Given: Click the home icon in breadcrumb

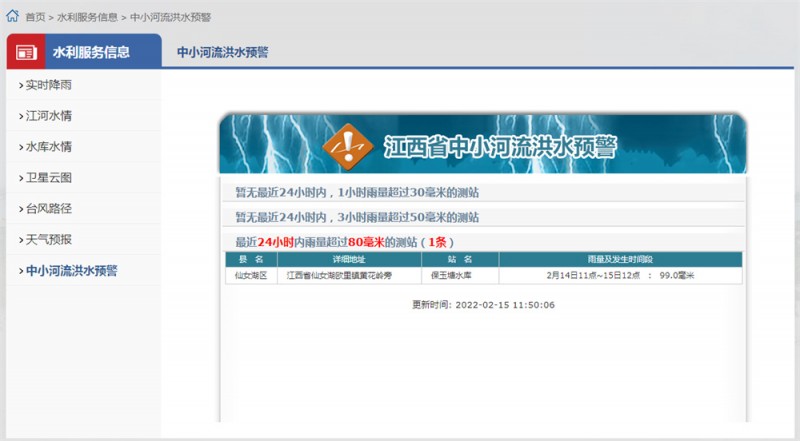Looking at the screenshot, I should (x=12, y=16).
